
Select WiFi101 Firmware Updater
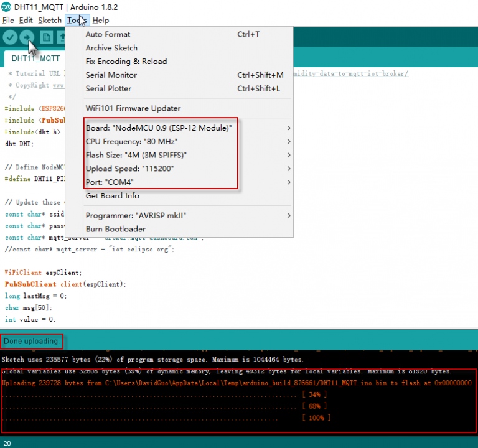point(133,108)
